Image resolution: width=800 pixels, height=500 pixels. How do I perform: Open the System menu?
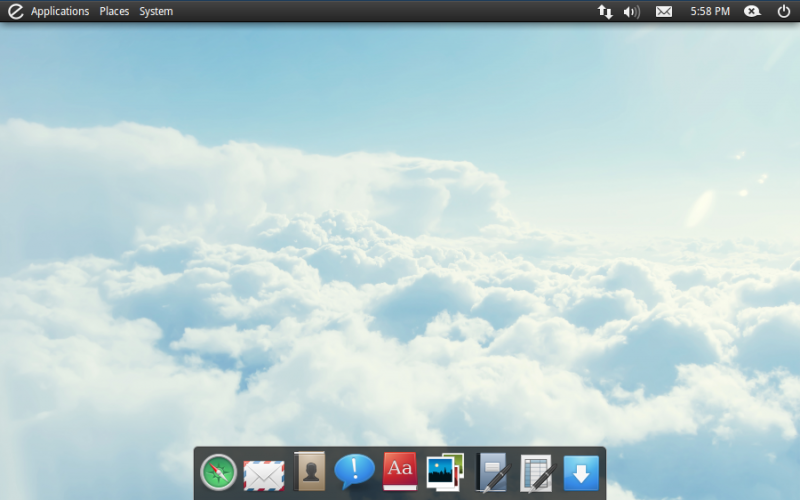[x=156, y=11]
